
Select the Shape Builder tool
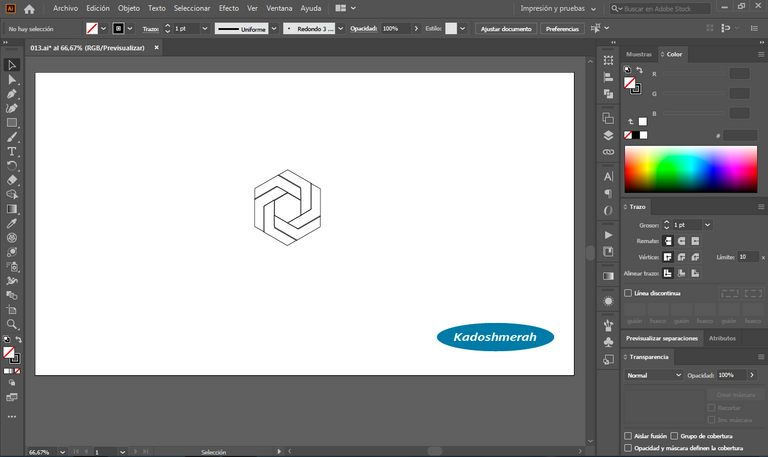[12, 194]
